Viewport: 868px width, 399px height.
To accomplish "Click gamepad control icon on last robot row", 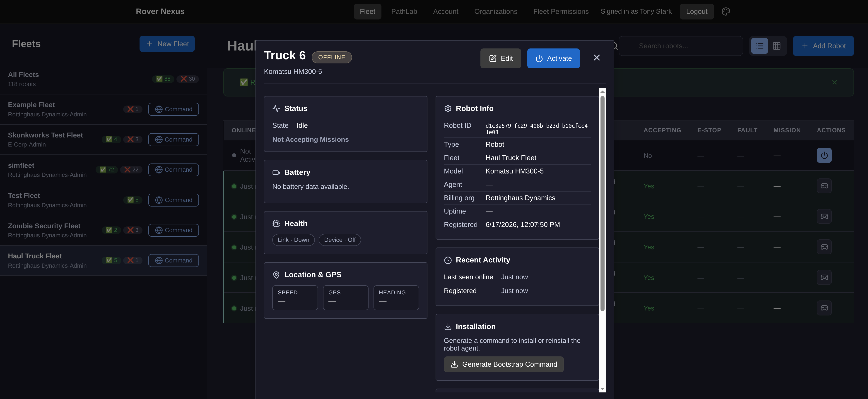I will pyautogui.click(x=824, y=308).
